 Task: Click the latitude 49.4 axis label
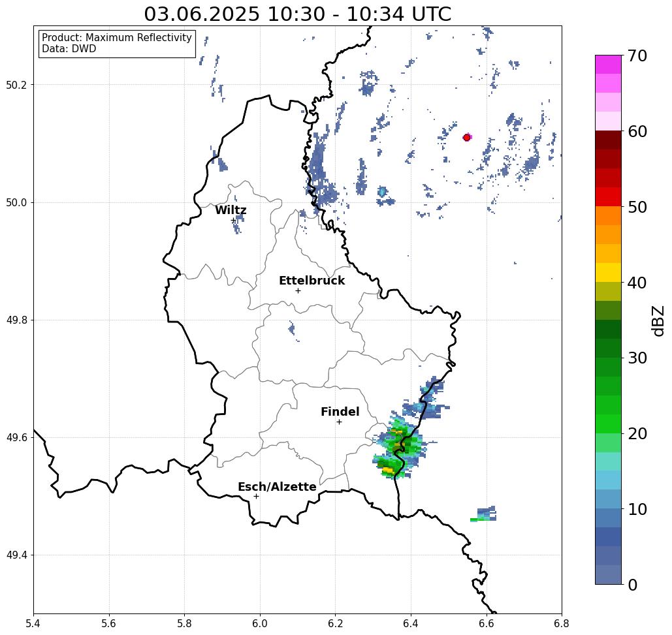tap(16, 555)
